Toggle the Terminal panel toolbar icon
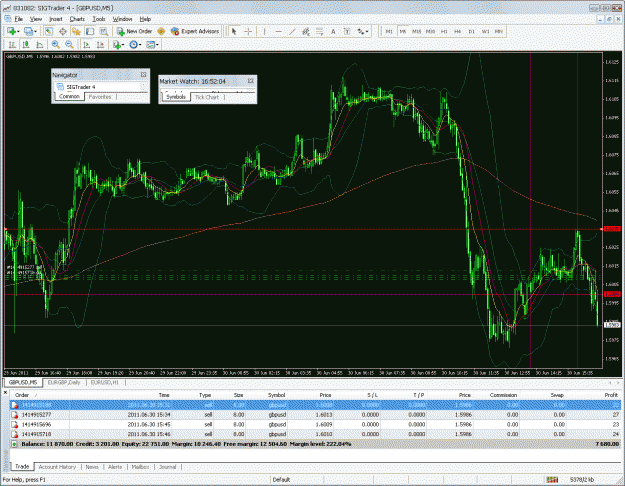625x486 pixels. (x=90, y=31)
